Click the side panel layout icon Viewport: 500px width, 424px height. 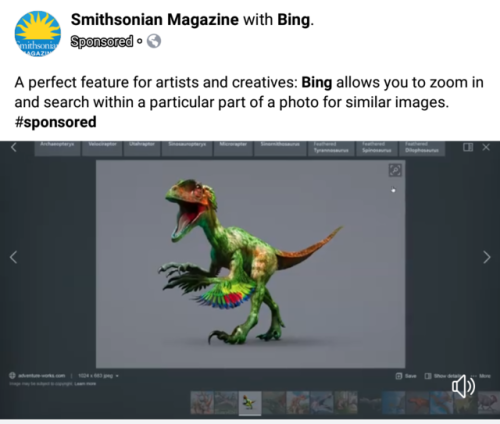coord(468,147)
